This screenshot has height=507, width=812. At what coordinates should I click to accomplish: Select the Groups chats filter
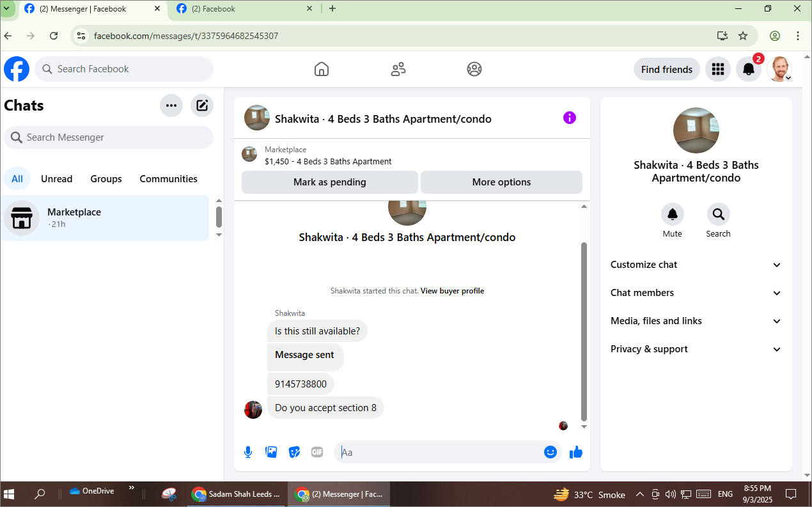(106, 179)
